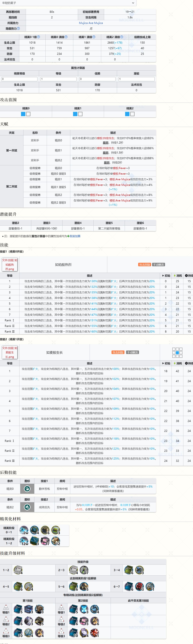Click the 成效优先 base skill icon
This screenshot has width=193, height=644.
click(27, 507)
